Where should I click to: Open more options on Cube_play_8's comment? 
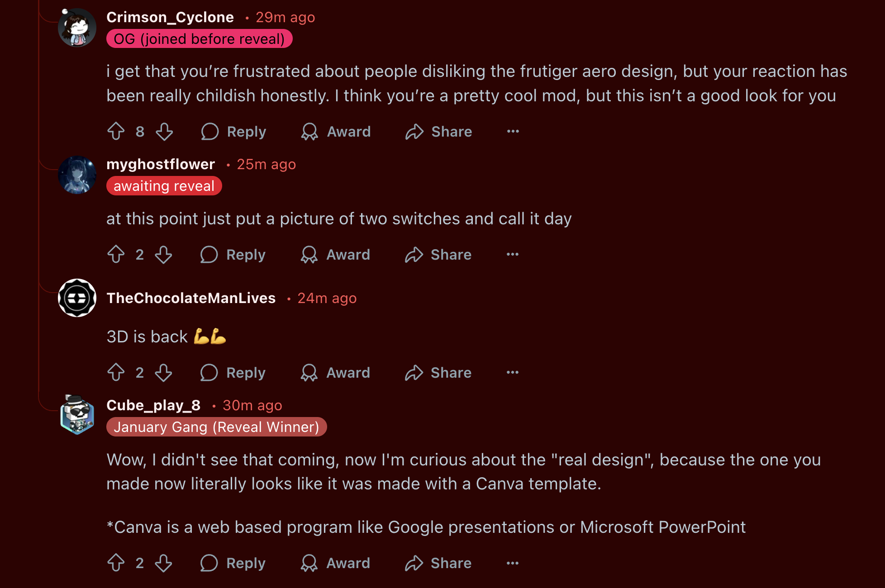coord(512,563)
